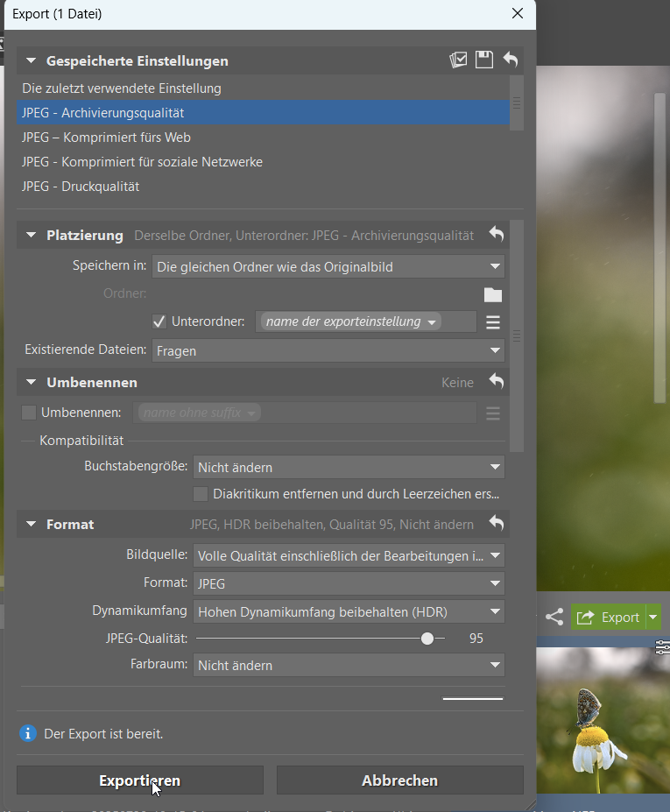
Task: Choose the JPEG – Komprimiert fürs Web preset
Action: 106,138
